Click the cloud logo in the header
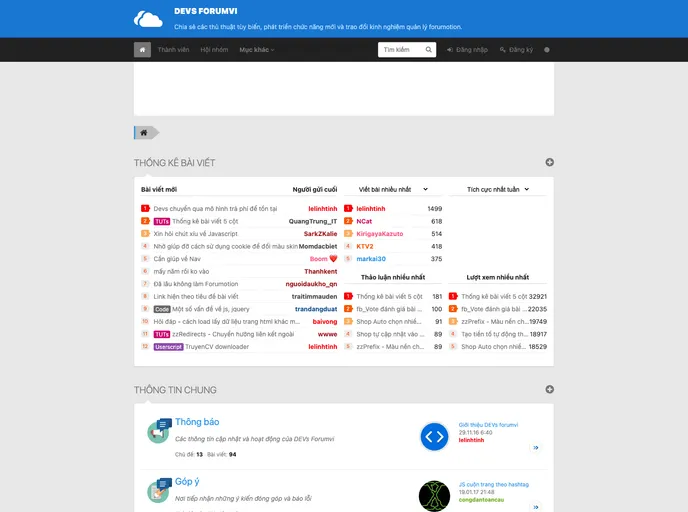 click(148, 19)
